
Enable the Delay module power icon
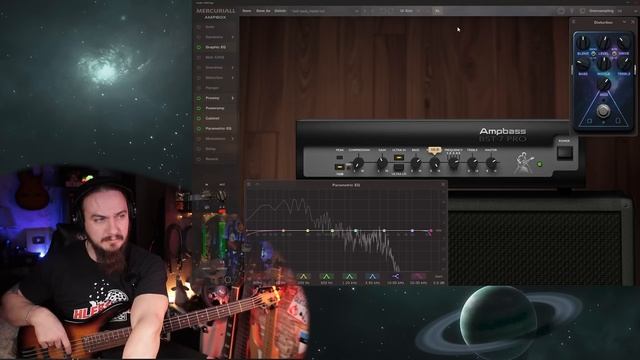click(x=199, y=149)
